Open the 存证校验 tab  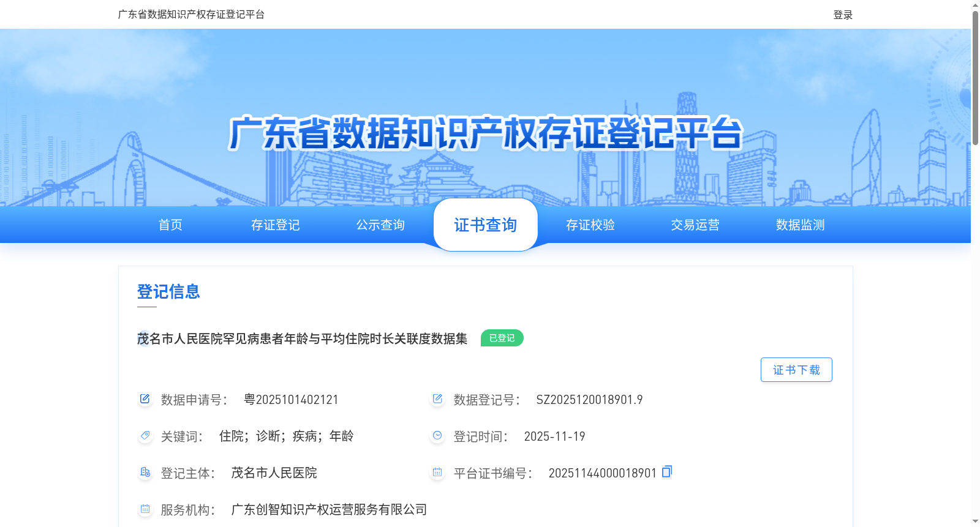coord(590,225)
